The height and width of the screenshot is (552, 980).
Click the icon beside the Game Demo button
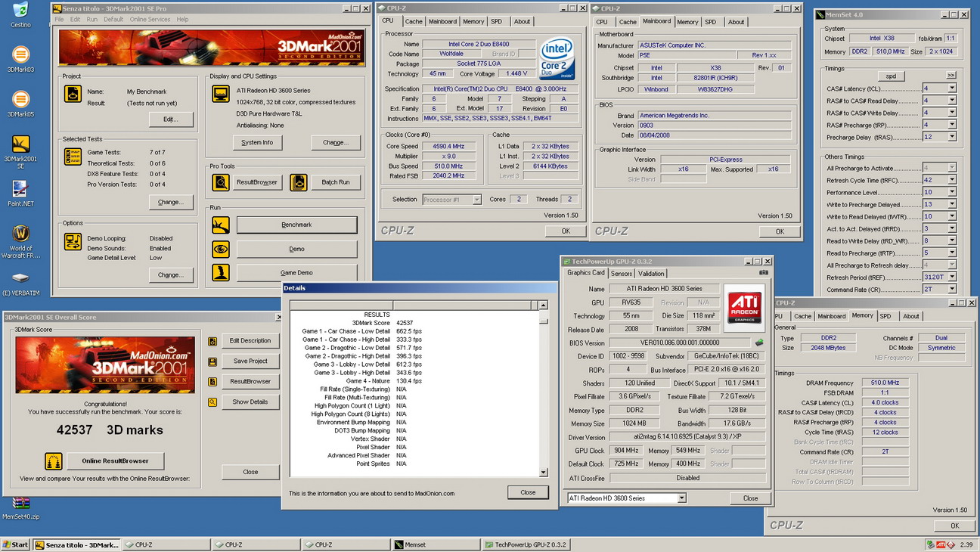[221, 272]
